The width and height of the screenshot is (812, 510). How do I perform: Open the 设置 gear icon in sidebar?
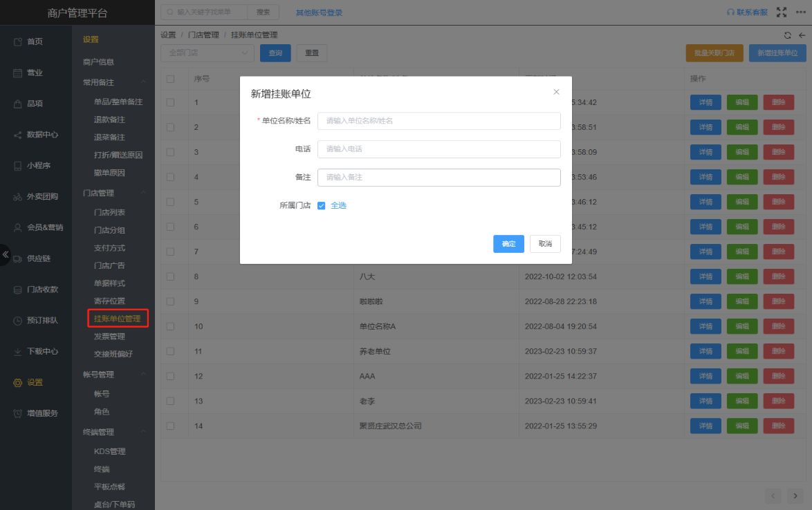pyautogui.click(x=17, y=383)
